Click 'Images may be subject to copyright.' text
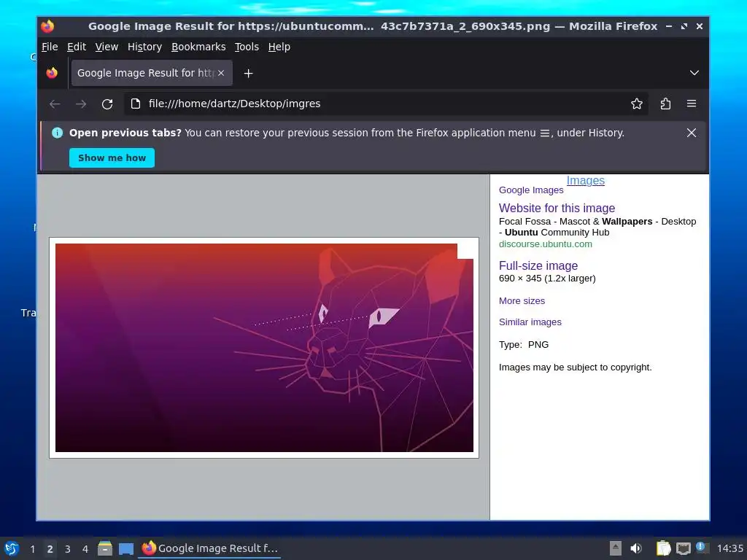This screenshot has height=560, width=747. (575, 367)
